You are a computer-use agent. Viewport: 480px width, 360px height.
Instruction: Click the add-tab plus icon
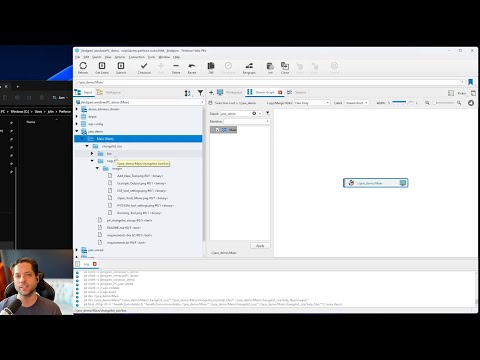(x=211, y=92)
